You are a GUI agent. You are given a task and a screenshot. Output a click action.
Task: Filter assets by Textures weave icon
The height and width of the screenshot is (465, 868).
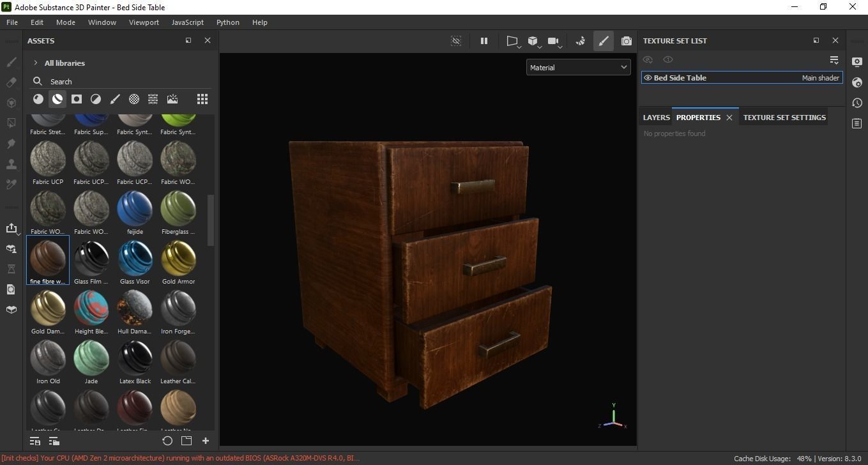(x=153, y=99)
